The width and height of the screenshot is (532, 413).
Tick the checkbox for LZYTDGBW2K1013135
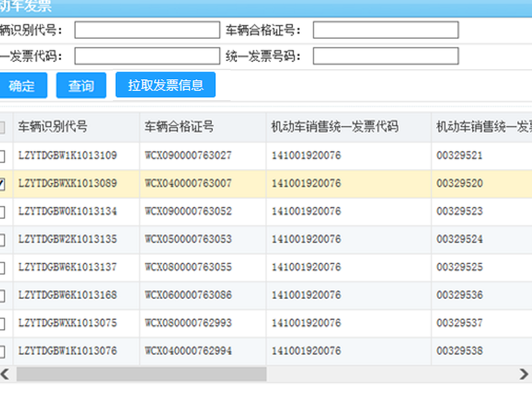[2, 240]
